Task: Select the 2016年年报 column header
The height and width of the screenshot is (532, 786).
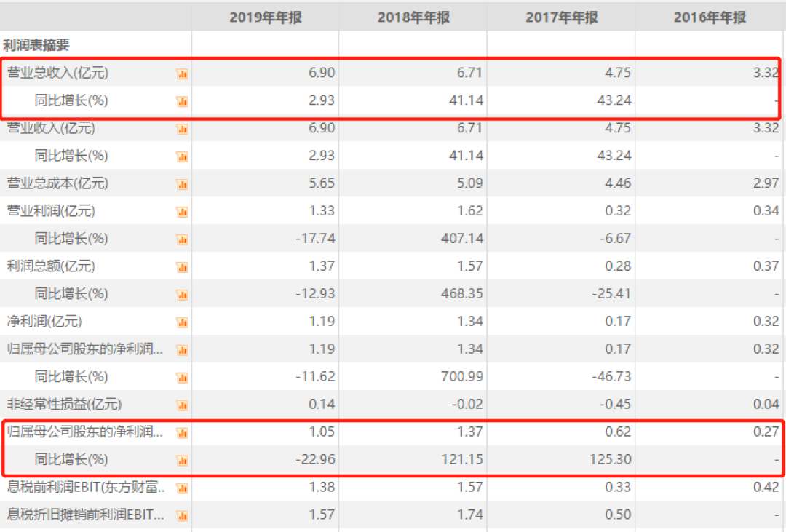Action: pyautogui.click(x=710, y=17)
